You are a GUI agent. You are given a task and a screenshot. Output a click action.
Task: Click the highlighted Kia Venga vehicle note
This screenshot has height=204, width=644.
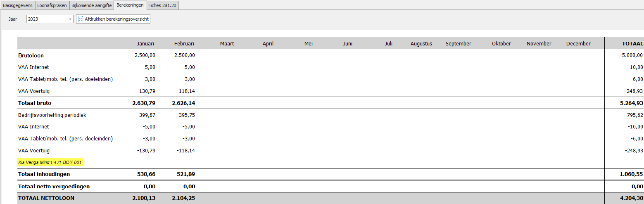[x=50, y=162]
